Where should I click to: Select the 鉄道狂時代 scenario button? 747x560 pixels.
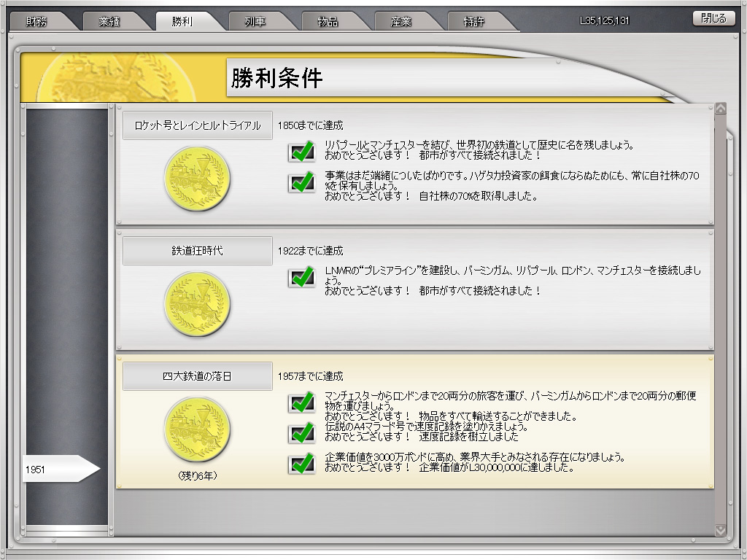pyautogui.click(x=197, y=251)
